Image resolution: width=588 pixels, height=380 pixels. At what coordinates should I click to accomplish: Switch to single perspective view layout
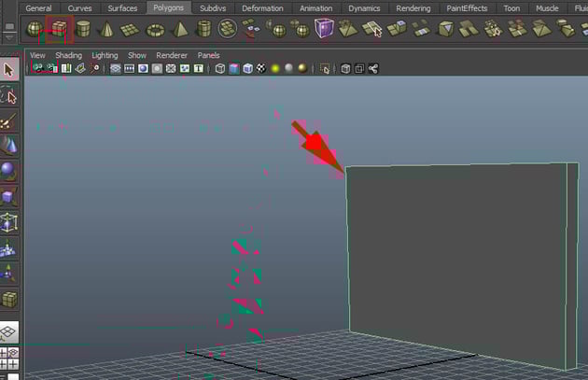coord(9,332)
